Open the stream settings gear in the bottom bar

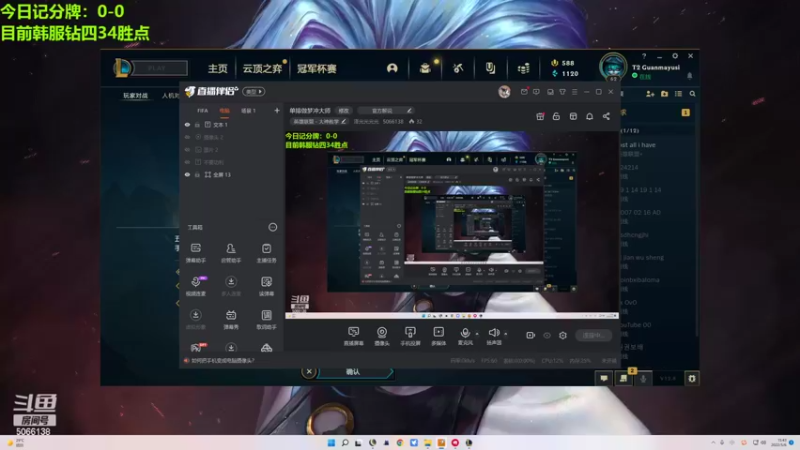(563, 335)
